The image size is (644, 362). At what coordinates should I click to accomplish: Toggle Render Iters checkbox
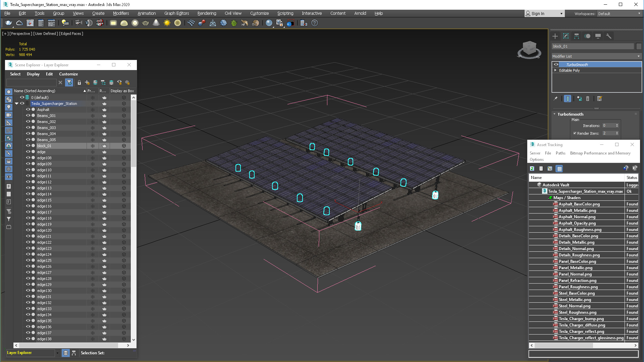click(575, 133)
